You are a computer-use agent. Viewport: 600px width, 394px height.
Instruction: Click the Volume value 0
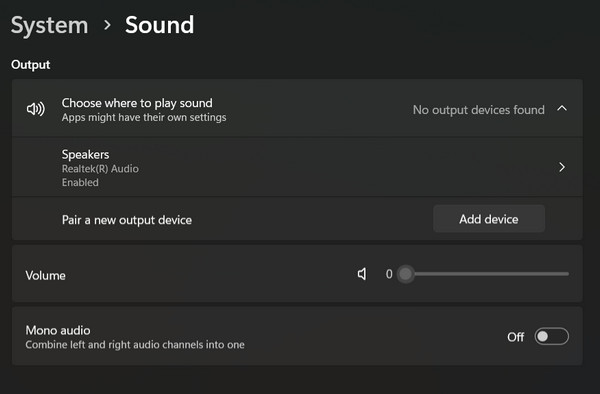[x=389, y=274]
